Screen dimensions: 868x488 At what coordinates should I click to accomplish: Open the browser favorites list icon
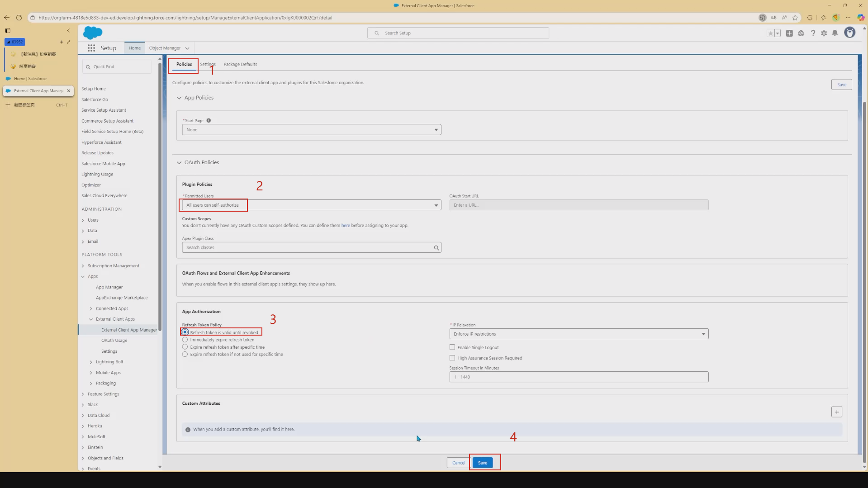pyautogui.click(x=824, y=18)
